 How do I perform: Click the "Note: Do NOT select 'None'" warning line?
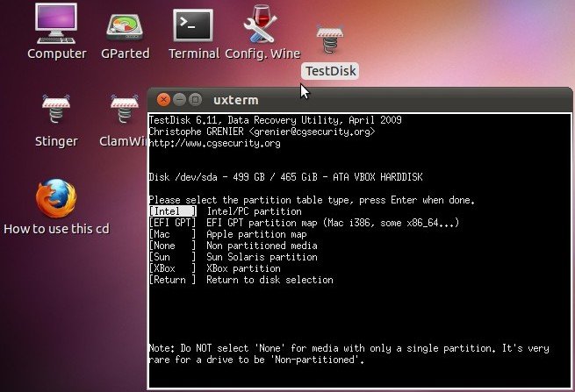[x=349, y=348]
